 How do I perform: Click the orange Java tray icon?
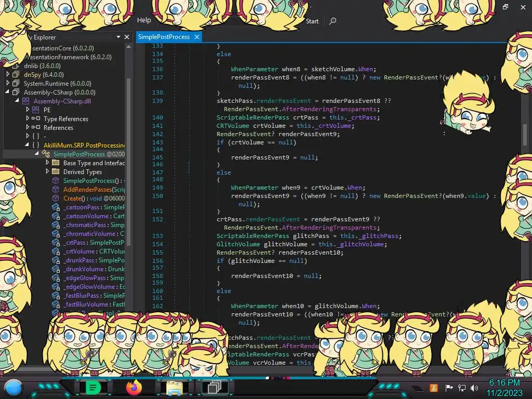click(434, 388)
